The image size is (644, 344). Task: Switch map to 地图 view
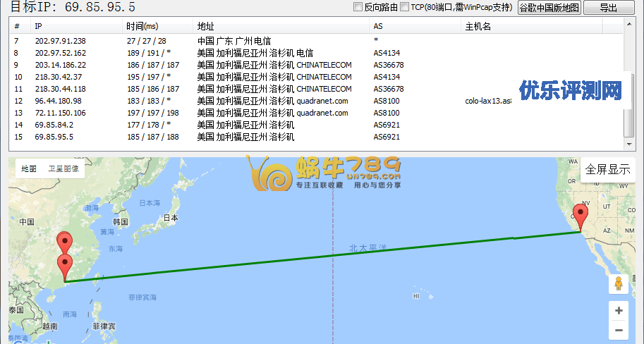[x=29, y=168]
